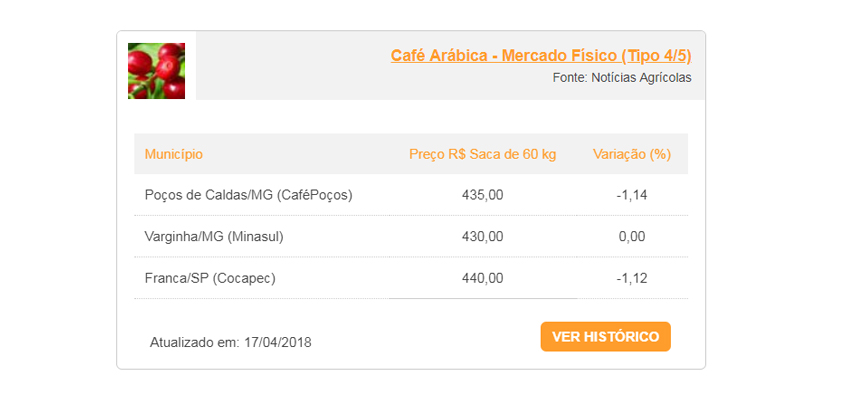Click the 430,00 price value

(x=482, y=237)
